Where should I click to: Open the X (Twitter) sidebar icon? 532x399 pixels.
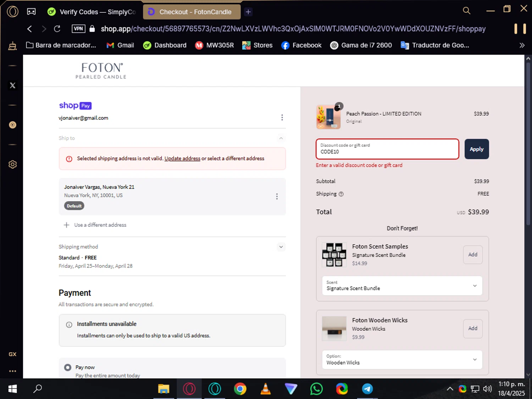click(12, 85)
